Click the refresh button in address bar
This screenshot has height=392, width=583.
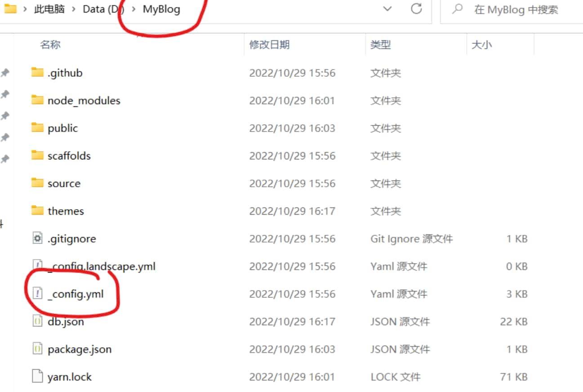pyautogui.click(x=417, y=9)
